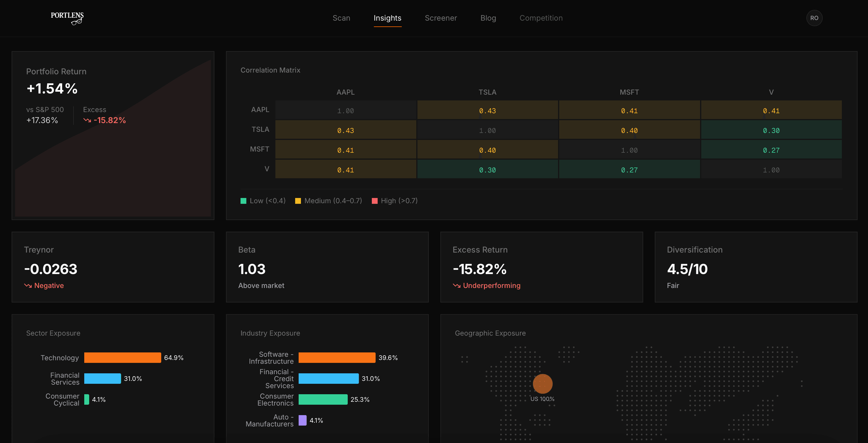This screenshot has height=443, width=868.
Task: Click the orange Technology sector bar
Action: click(x=123, y=357)
